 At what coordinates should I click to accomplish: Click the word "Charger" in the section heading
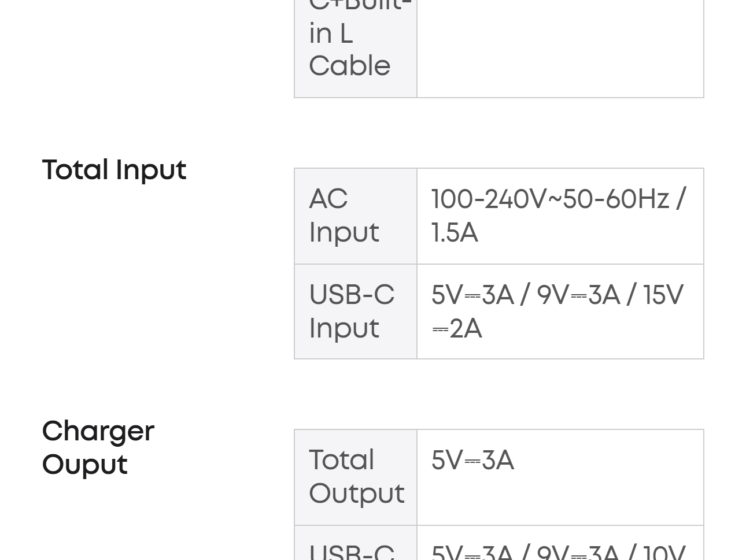(98, 431)
